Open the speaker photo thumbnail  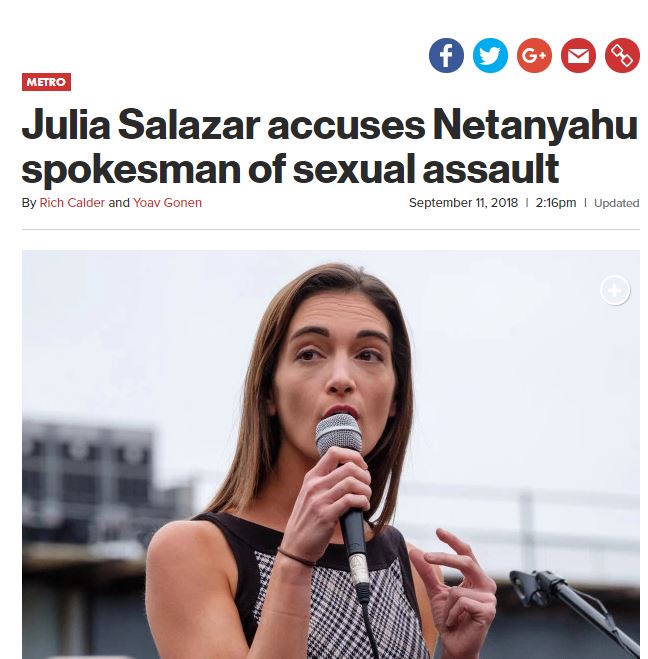coord(331,454)
